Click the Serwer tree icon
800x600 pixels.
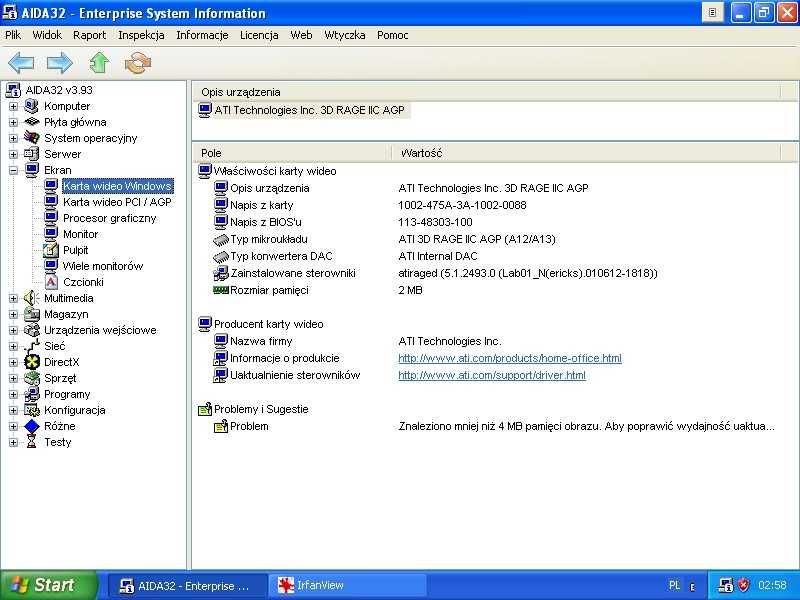(x=32, y=154)
